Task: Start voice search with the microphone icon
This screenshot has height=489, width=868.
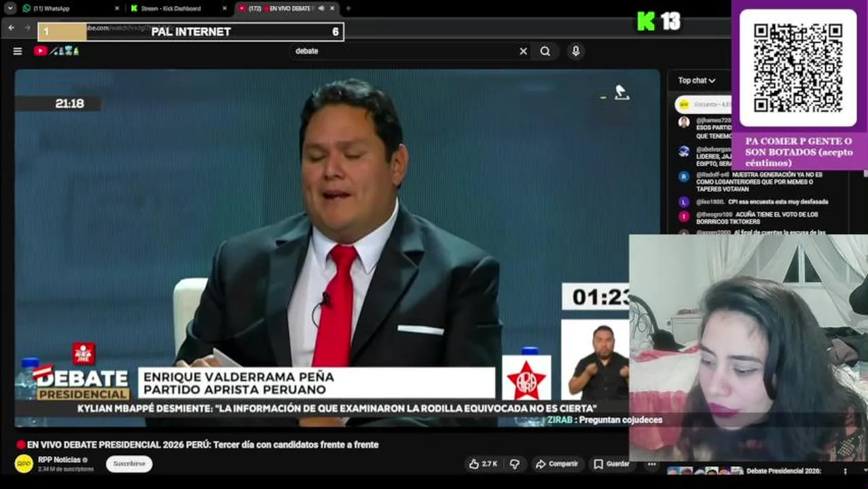Action: (x=576, y=51)
